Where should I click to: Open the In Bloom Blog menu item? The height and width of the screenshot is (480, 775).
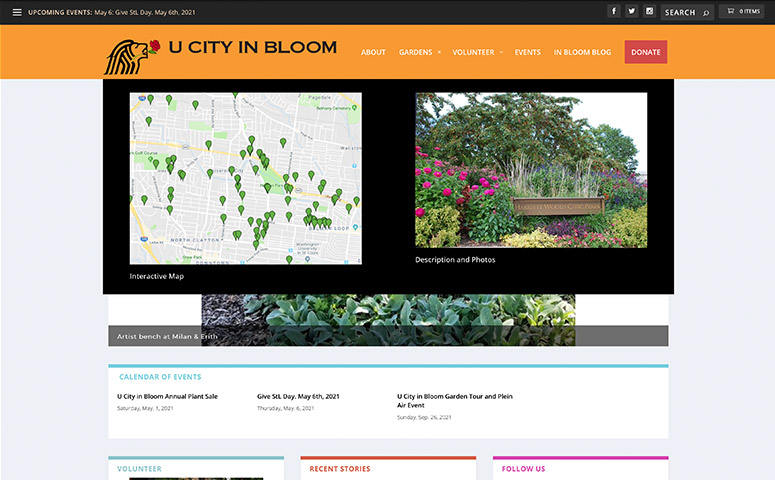(582, 52)
